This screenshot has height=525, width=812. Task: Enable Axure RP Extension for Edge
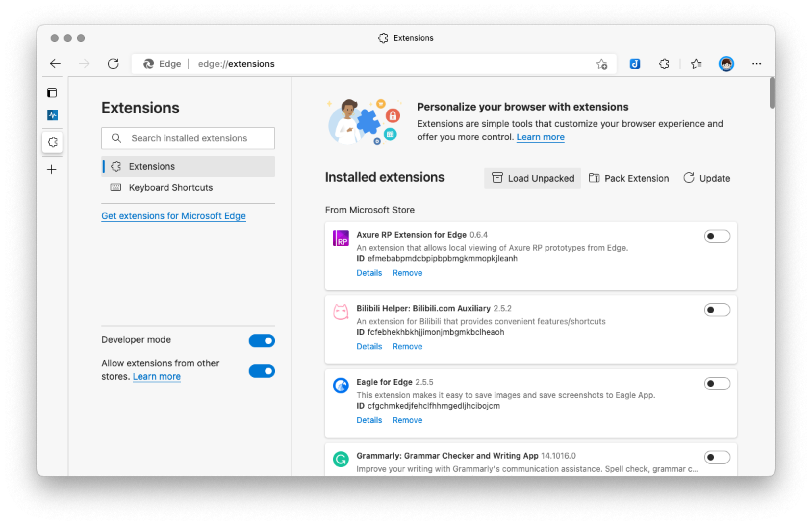717,236
